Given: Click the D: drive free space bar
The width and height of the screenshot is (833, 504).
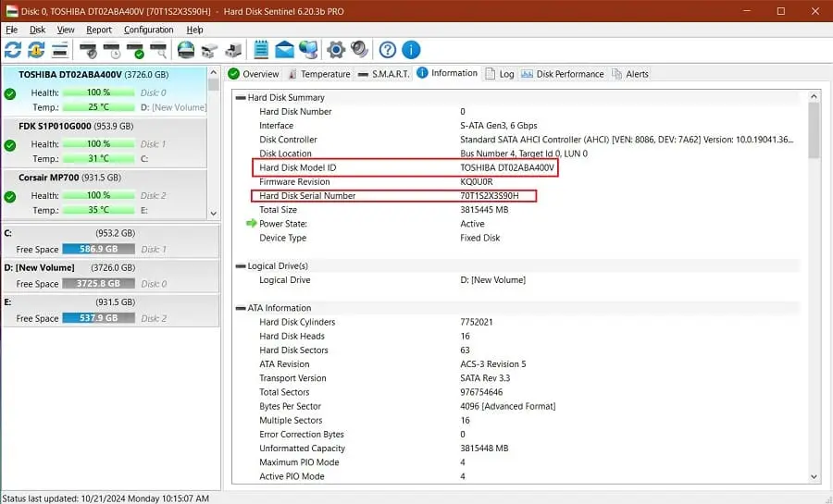Looking at the screenshot, I should click(x=98, y=283).
